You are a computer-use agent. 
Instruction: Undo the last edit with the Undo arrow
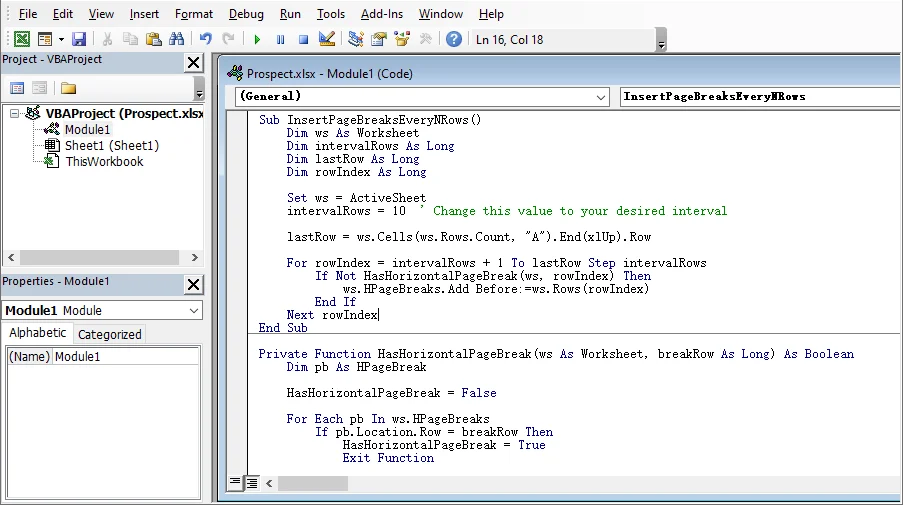206,39
